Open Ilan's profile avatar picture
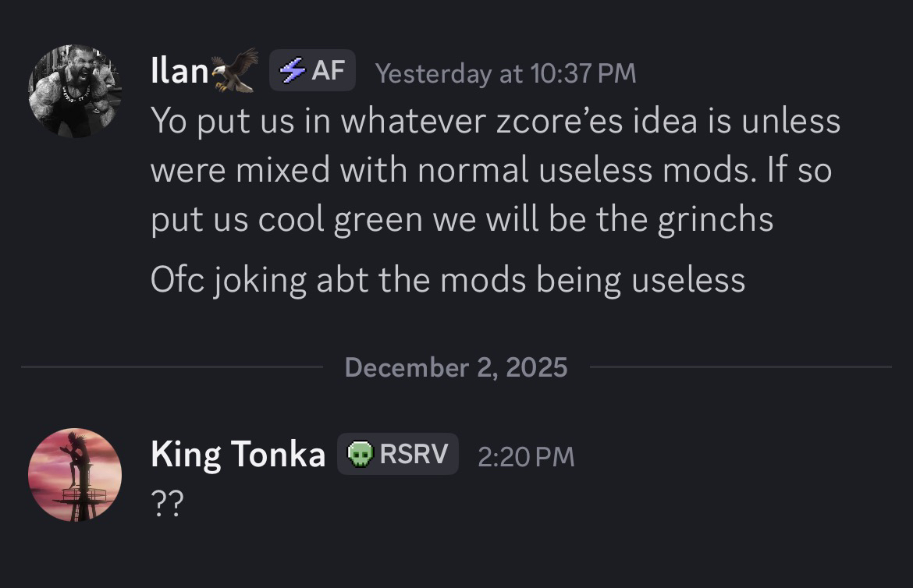Image resolution: width=913 pixels, height=588 pixels. point(75,90)
